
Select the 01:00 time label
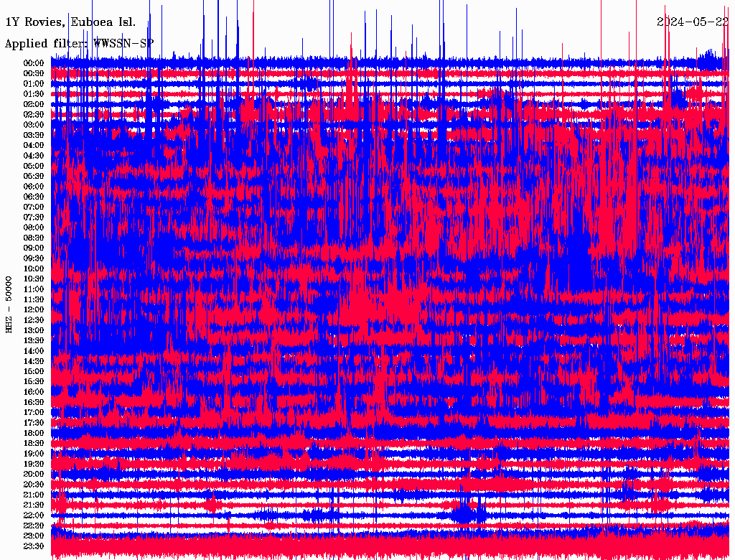(x=34, y=84)
